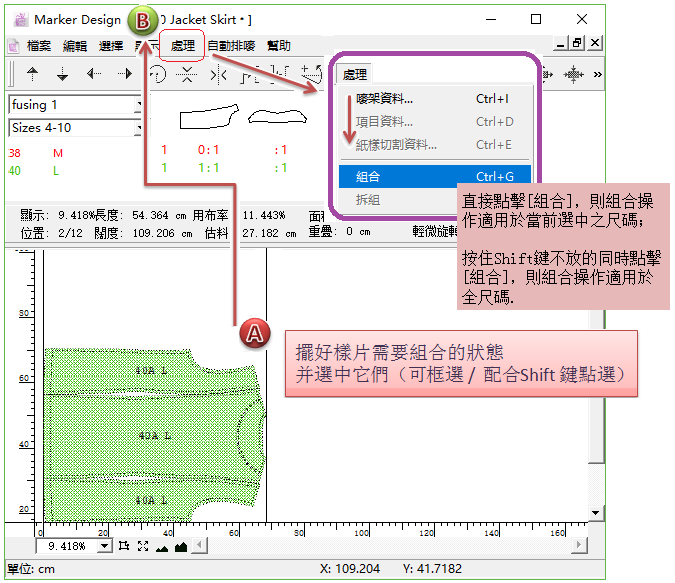Open the 自動排嘜 menu

231,45
